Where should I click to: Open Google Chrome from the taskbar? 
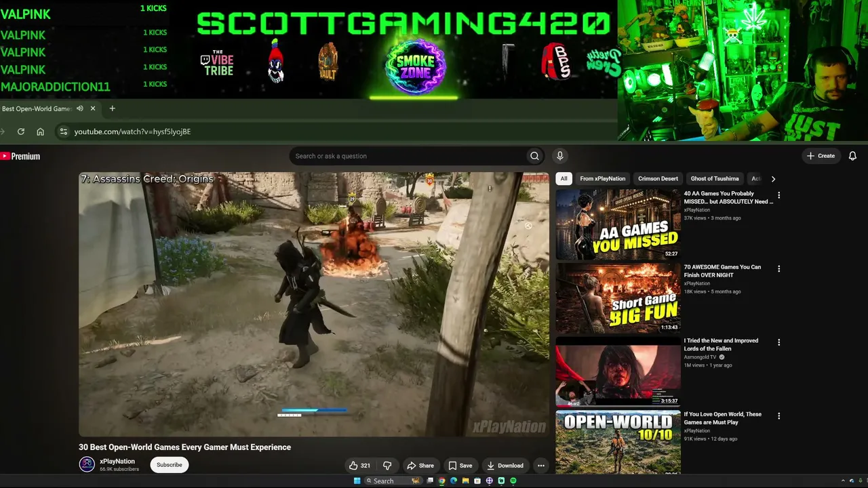click(x=441, y=481)
